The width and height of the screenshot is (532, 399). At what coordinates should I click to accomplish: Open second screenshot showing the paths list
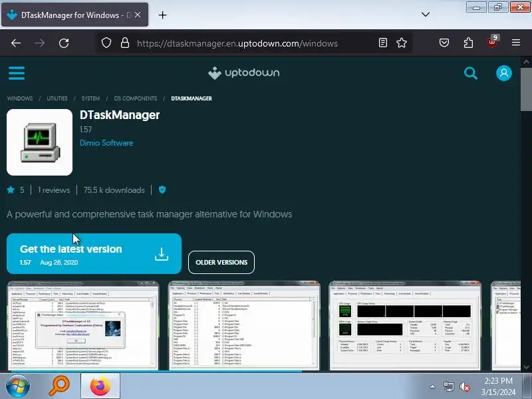click(244, 325)
